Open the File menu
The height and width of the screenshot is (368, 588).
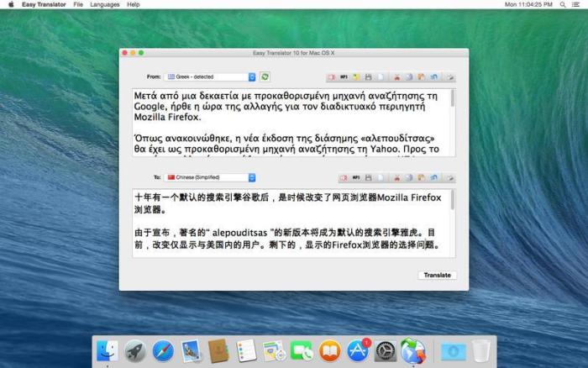coord(78,4)
